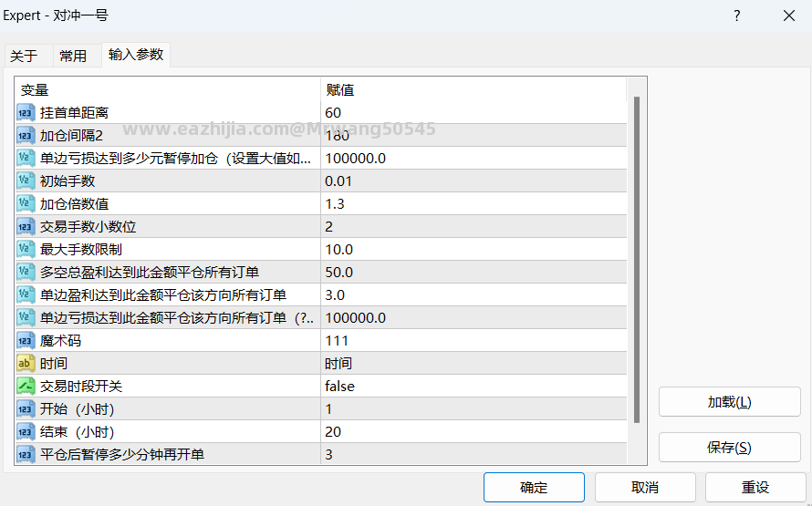Select the 最大手数限制 variable name
The image size is (812, 506).
81,250
